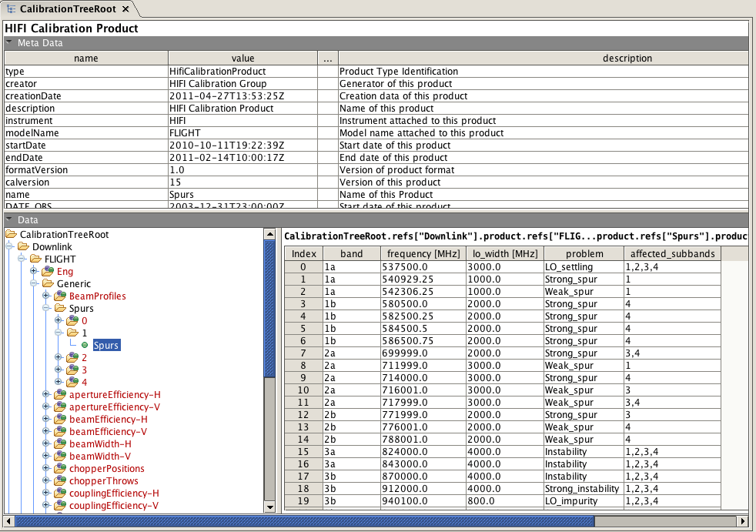This screenshot has width=756, height=532.
Task: Close the CalibrationTreeRoot tab
Action: 125,9
